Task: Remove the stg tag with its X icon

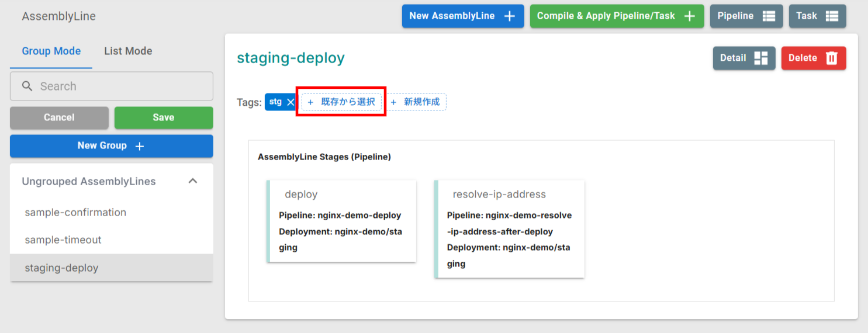Action: [x=291, y=102]
